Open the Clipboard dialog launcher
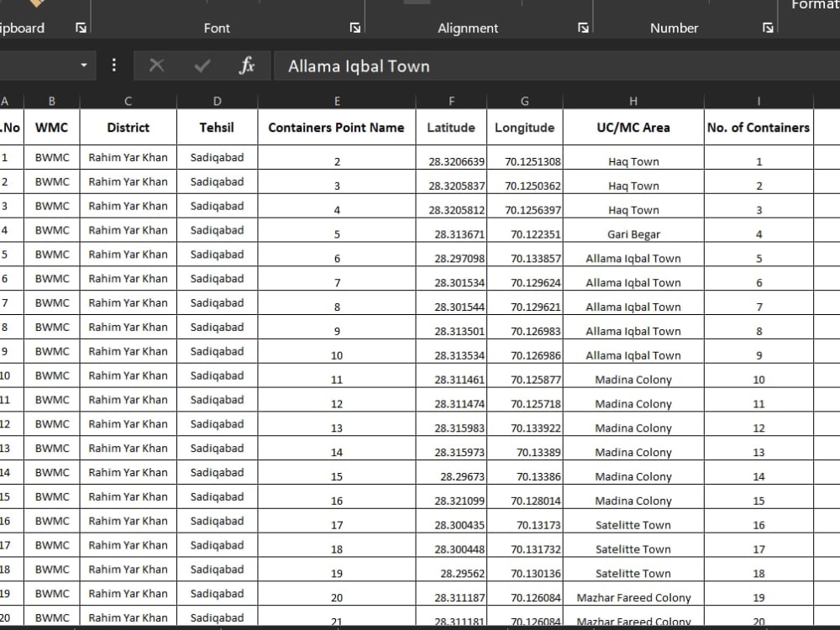Viewport: 840px width, 630px height. [81, 28]
